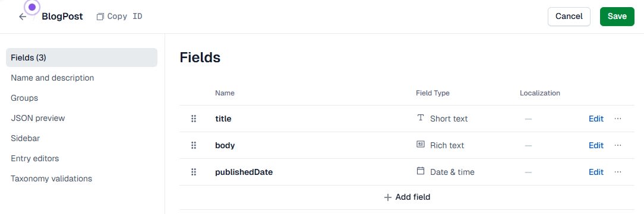Grab the drag handle for title field

(194, 119)
